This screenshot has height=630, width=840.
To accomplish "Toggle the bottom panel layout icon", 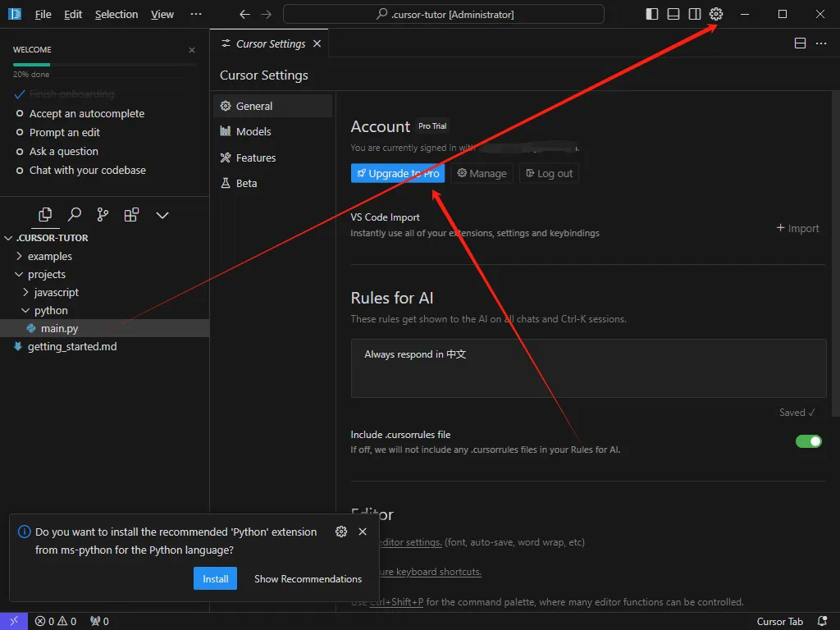I will pyautogui.click(x=673, y=14).
